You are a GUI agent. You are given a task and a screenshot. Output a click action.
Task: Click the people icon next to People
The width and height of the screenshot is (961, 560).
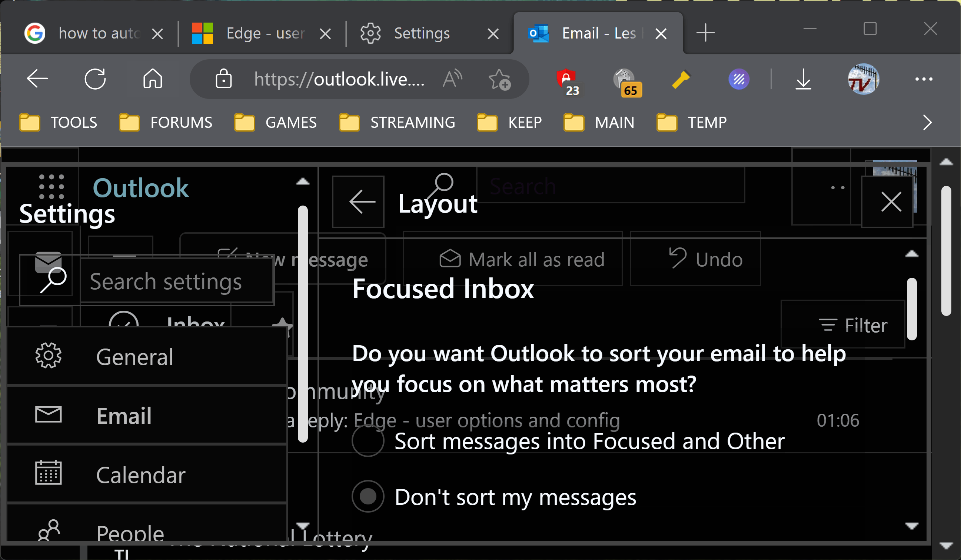click(49, 531)
